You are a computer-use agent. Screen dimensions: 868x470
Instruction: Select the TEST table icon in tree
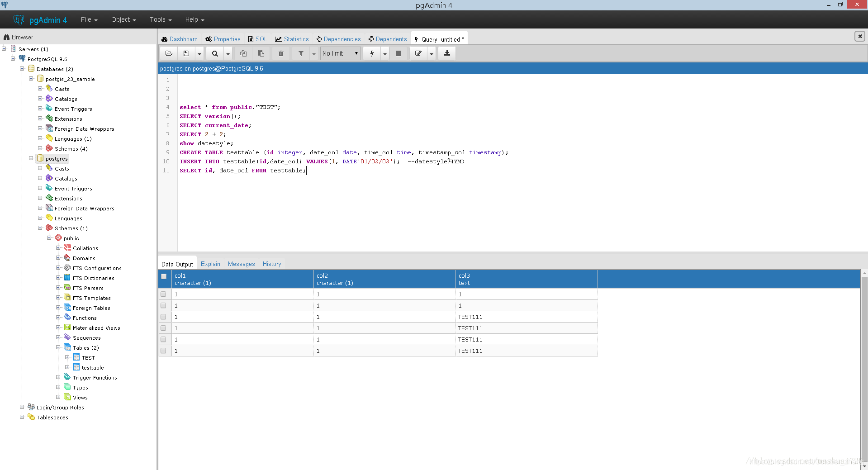click(76, 357)
